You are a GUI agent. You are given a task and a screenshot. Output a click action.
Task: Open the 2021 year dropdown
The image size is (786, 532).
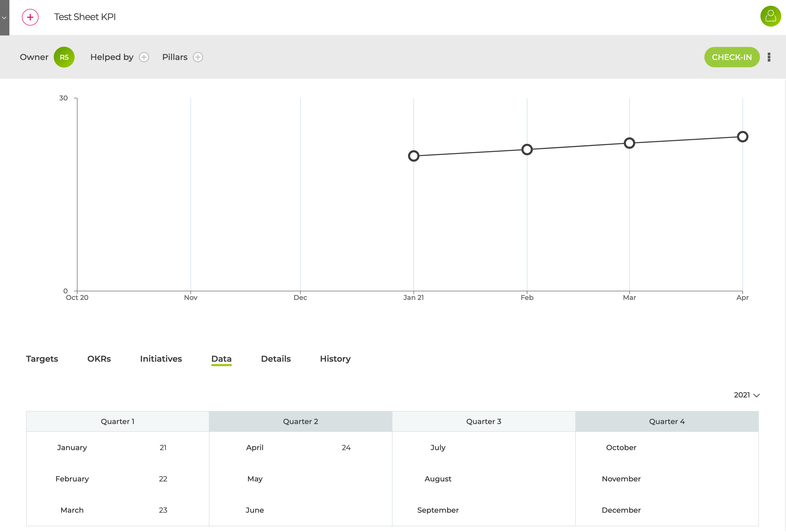coord(747,395)
